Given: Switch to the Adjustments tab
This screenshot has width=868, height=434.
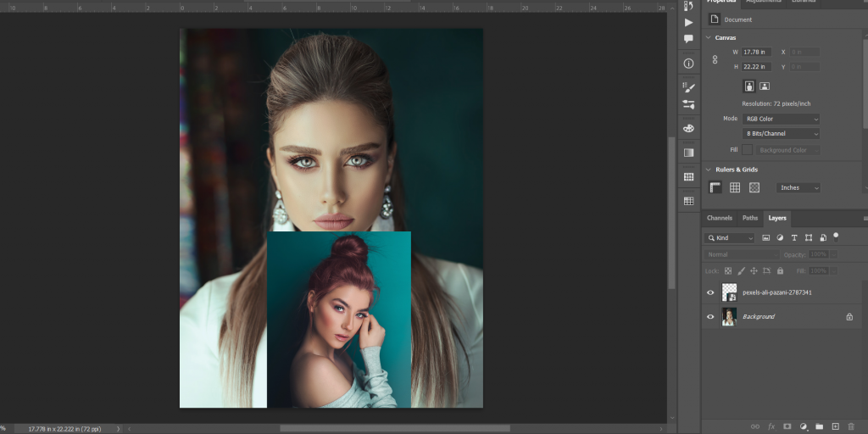Looking at the screenshot, I should point(764,2).
